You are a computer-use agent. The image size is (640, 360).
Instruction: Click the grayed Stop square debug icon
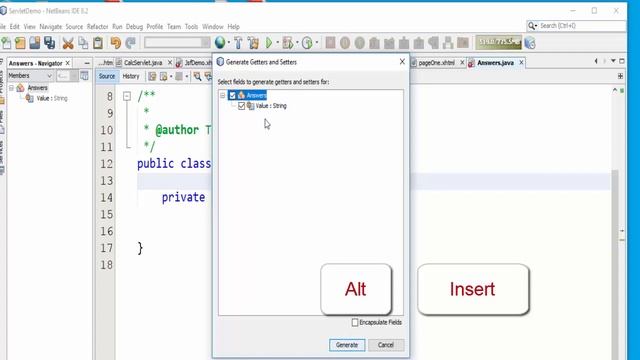pos(331,42)
